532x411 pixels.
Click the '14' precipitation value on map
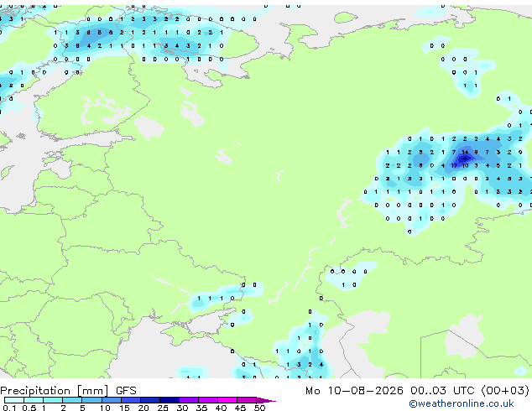tap(465, 153)
